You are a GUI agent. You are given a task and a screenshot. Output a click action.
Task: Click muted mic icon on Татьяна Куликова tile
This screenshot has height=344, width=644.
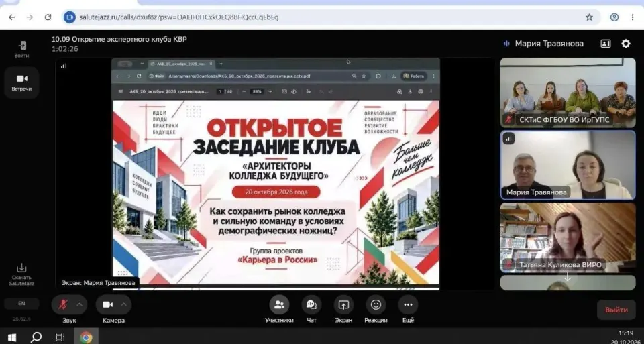point(508,265)
